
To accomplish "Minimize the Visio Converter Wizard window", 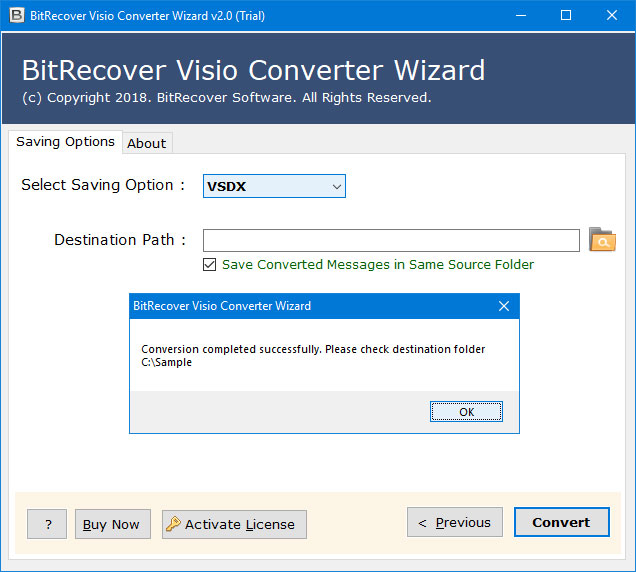I will pyautogui.click(x=521, y=15).
